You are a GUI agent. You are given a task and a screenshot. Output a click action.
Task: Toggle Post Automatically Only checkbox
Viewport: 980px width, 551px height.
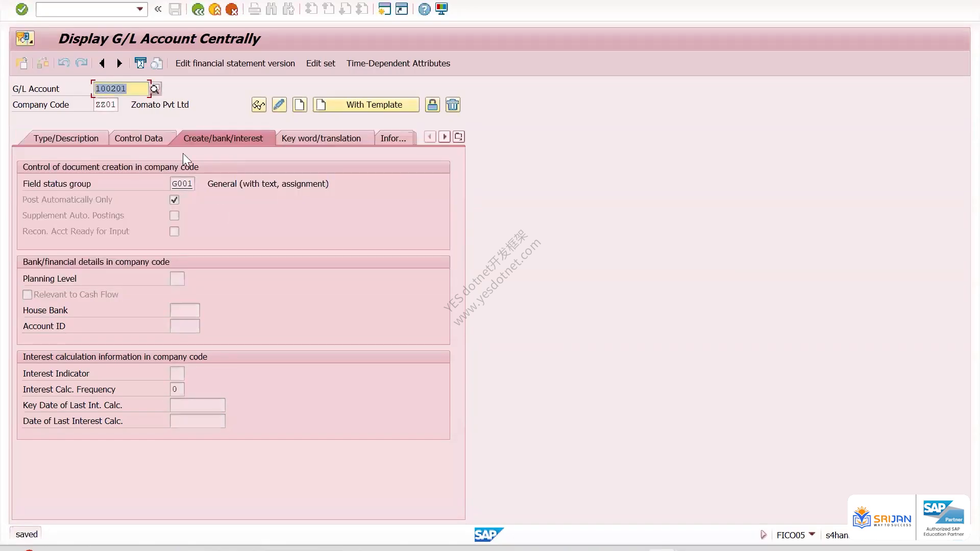pyautogui.click(x=175, y=200)
